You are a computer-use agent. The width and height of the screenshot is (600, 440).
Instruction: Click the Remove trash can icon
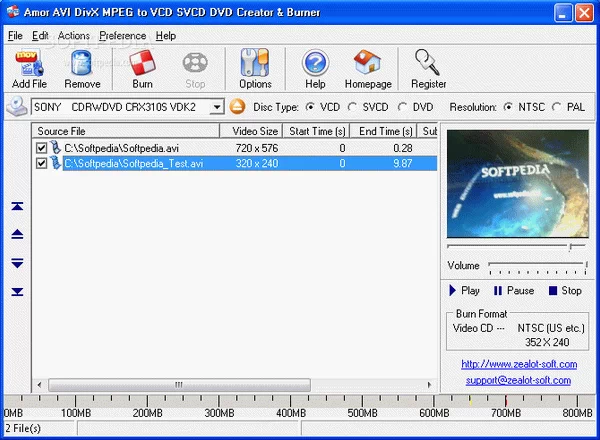tap(81, 63)
